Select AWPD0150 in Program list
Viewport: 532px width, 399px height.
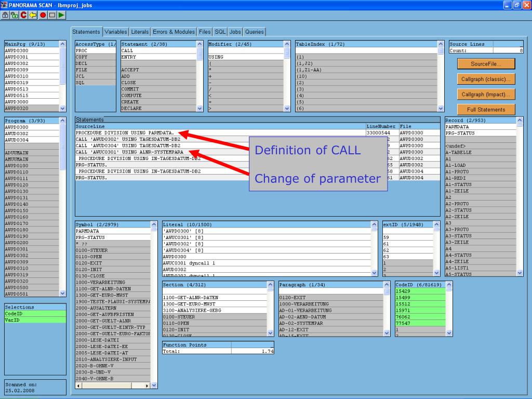[32, 210]
